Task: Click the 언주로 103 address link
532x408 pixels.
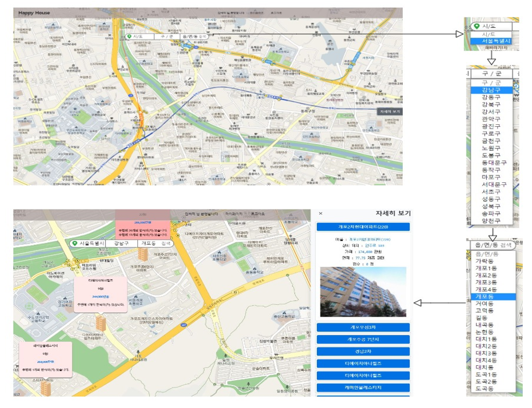Action: point(375,245)
